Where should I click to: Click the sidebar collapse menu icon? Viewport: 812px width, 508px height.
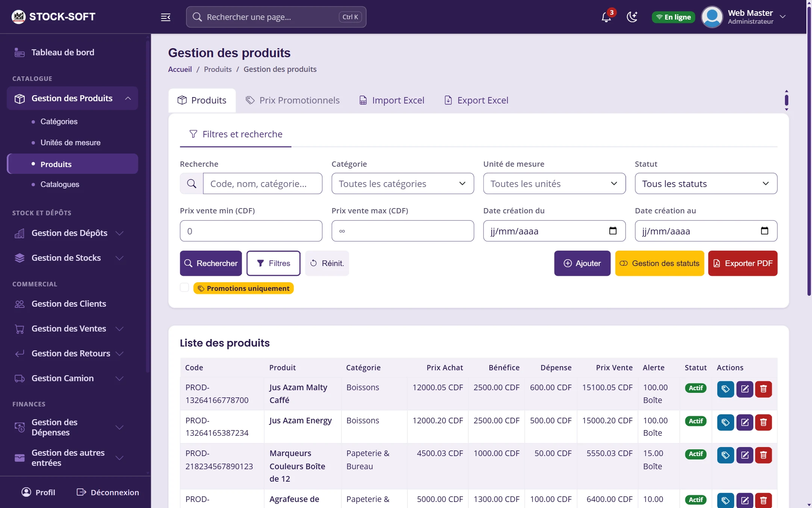[166, 17]
